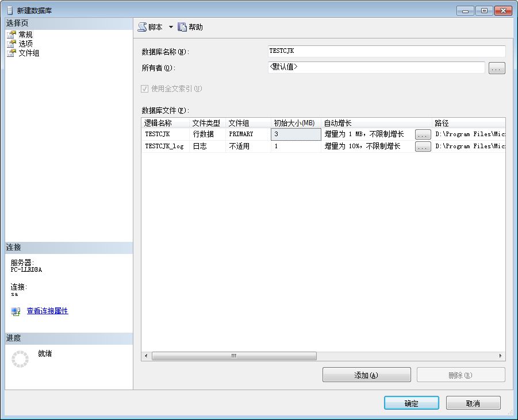Image resolution: width=518 pixels, height=420 pixels.
Task: Select the TESTCJK_log logical name cell
Action: (165, 146)
